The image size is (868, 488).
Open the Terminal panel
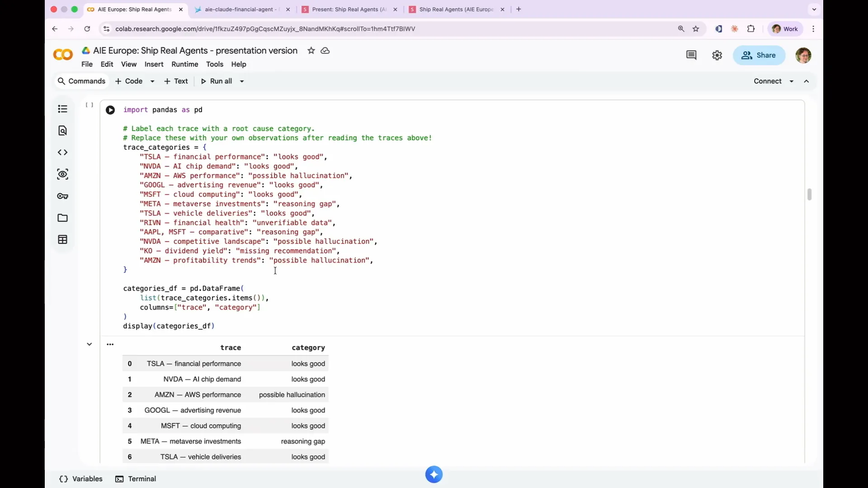136,479
